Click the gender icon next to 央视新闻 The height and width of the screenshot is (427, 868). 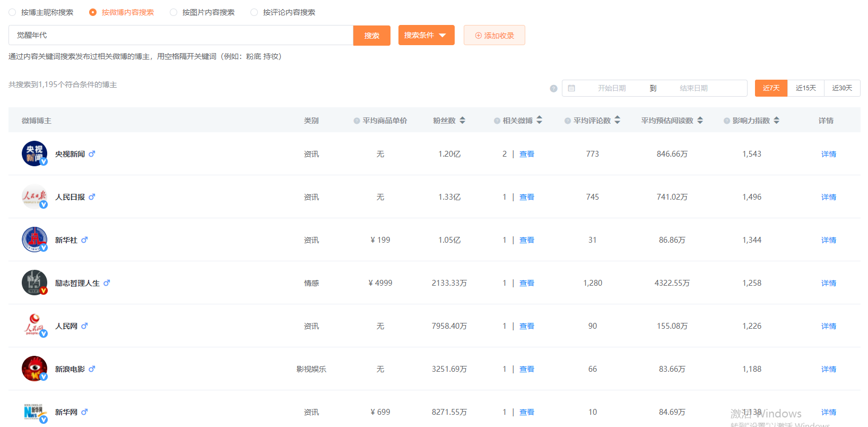click(92, 153)
